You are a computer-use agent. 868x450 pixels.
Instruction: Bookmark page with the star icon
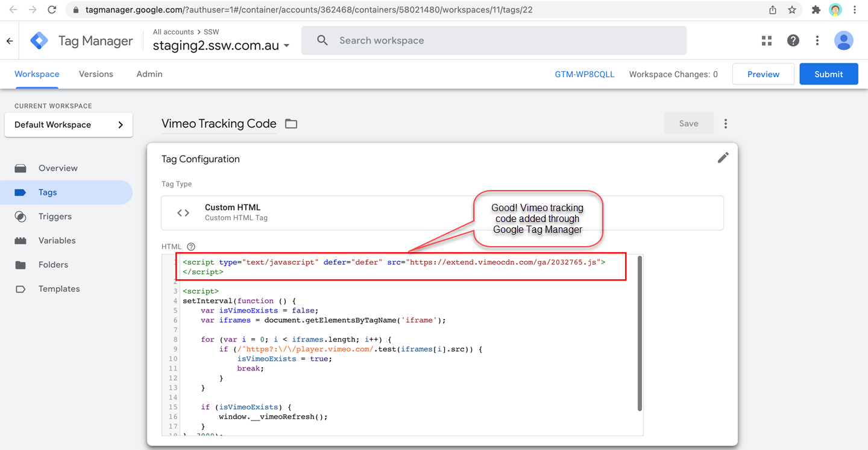[792, 10]
